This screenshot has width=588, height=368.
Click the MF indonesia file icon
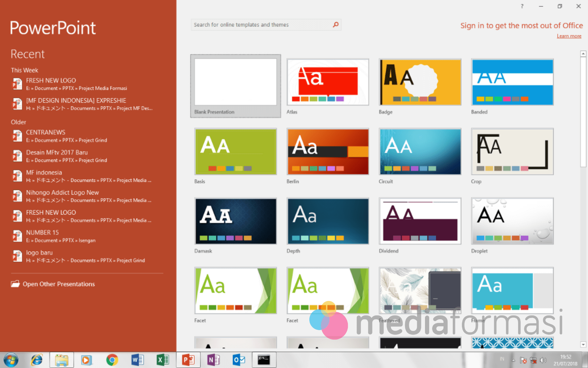[x=17, y=176]
